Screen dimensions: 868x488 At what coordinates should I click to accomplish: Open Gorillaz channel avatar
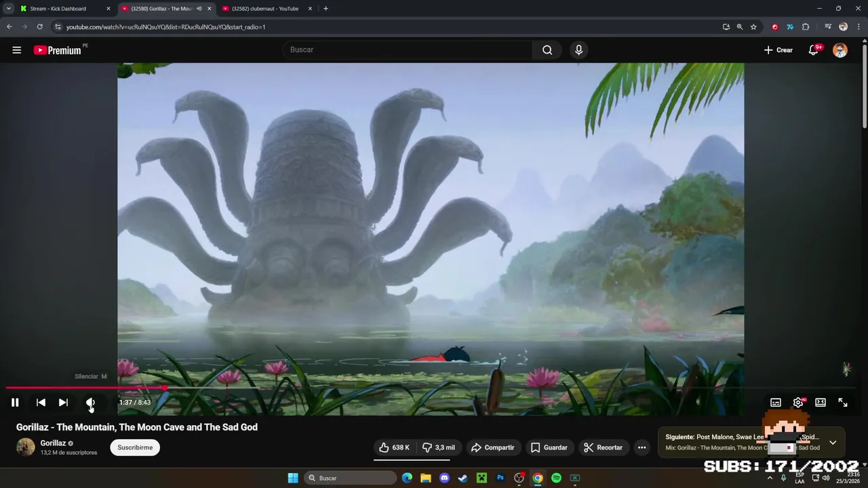(x=26, y=447)
